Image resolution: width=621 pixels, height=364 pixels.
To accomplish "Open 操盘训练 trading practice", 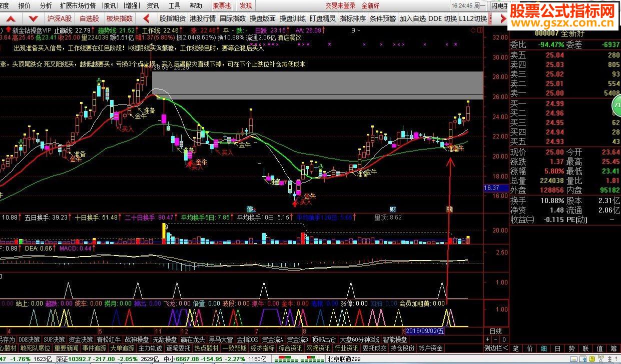I will tap(292, 18).
